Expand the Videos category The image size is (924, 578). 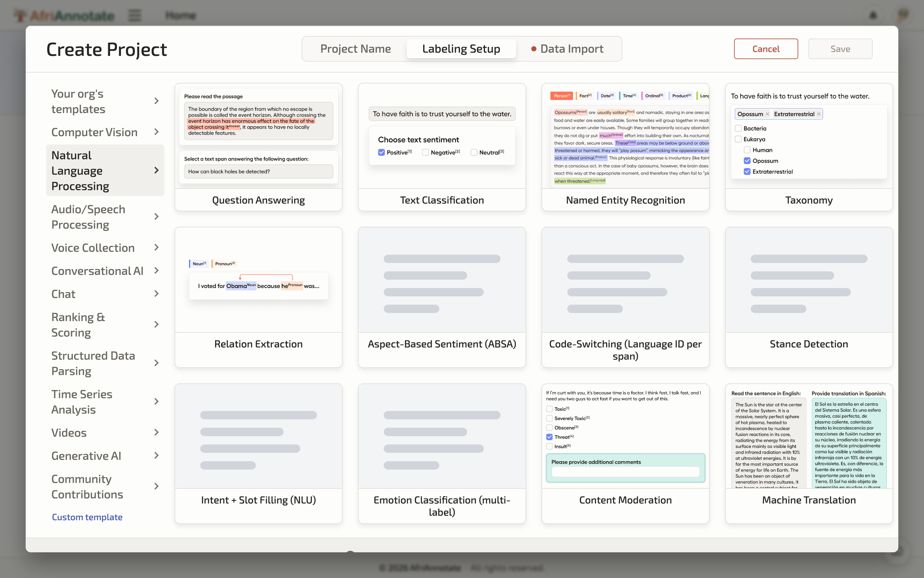tap(105, 432)
